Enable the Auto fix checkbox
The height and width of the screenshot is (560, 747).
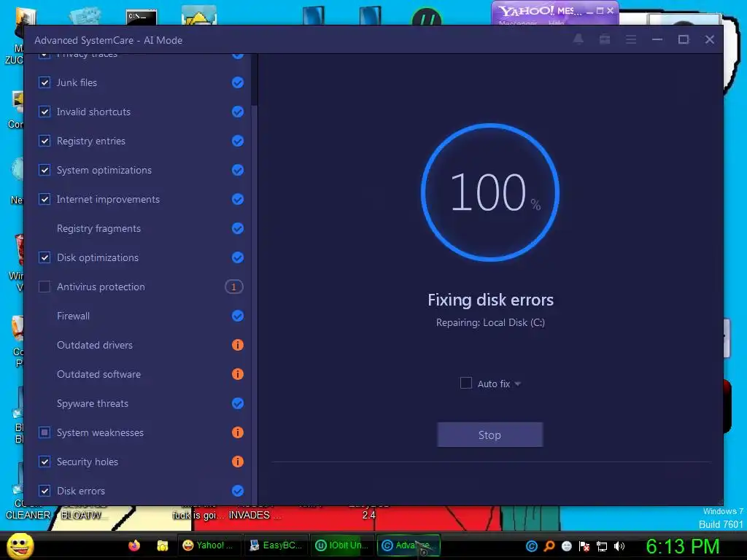[x=466, y=383]
